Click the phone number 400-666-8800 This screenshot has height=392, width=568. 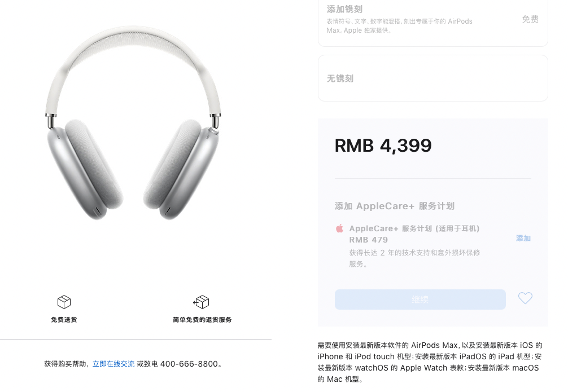(189, 364)
